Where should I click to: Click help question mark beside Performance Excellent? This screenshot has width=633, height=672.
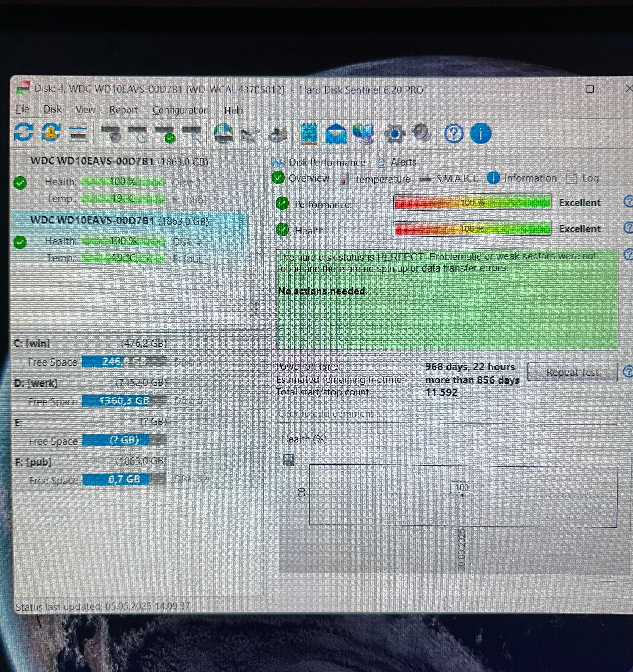click(x=628, y=202)
